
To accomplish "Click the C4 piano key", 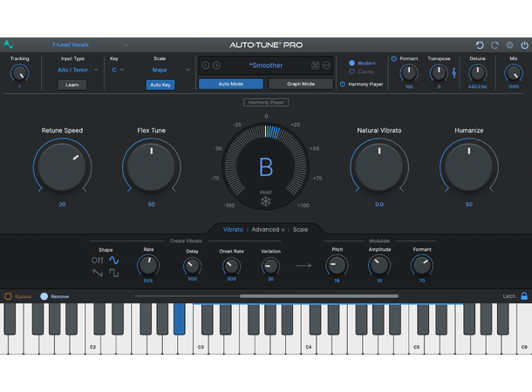I will click(x=309, y=345).
